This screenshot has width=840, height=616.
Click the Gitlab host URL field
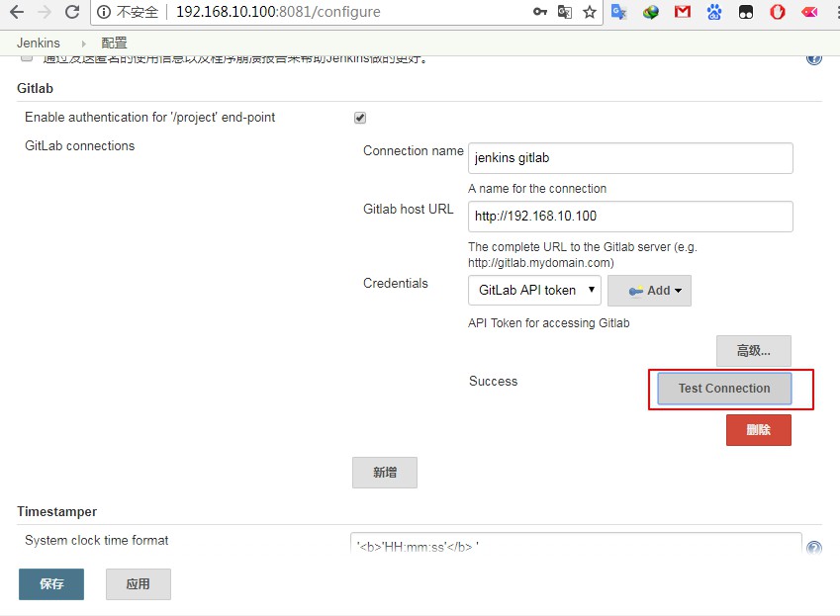[630, 216]
